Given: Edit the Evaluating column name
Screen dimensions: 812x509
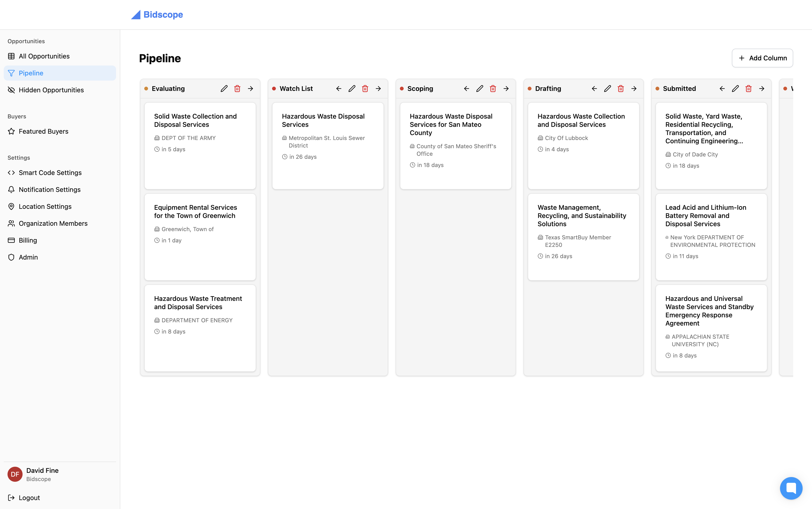Looking at the screenshot, I should [x=224, y=89].
